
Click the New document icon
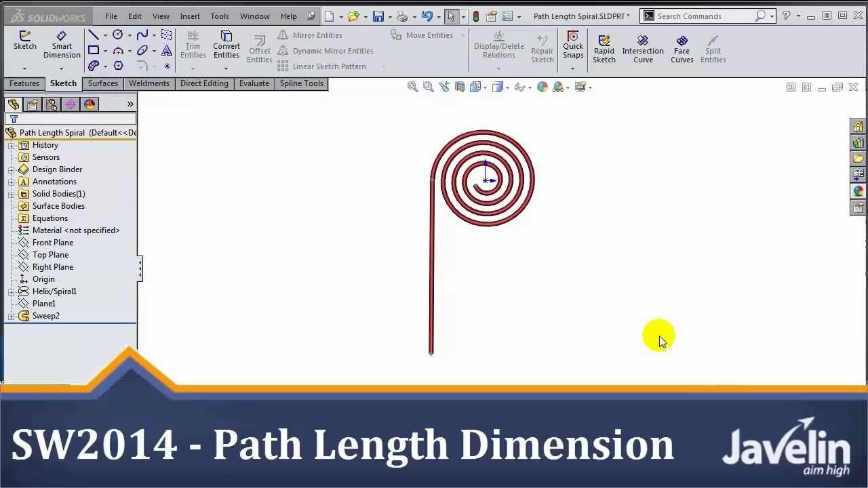[x=329, y=16]
